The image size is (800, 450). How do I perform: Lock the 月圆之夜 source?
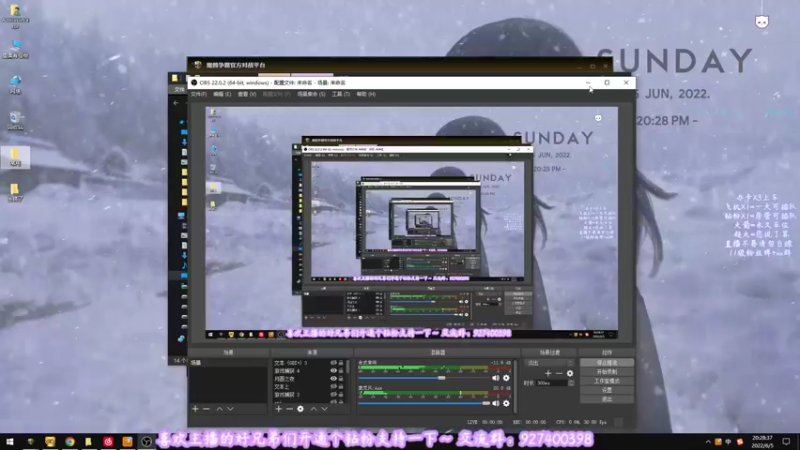pos(341,379)
